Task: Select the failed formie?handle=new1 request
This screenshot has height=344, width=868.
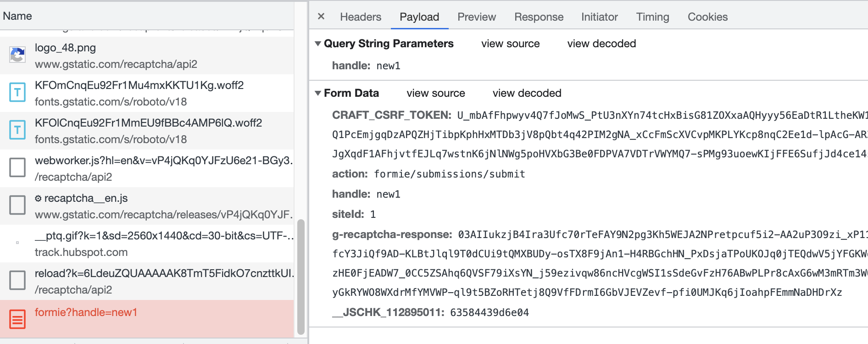Action: (x=147, y=319)
